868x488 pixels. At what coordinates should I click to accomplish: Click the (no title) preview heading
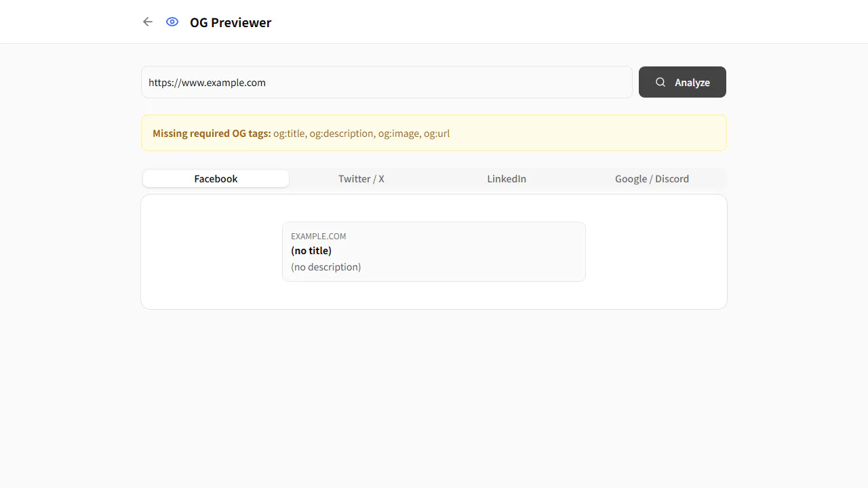tap(311, 251)
